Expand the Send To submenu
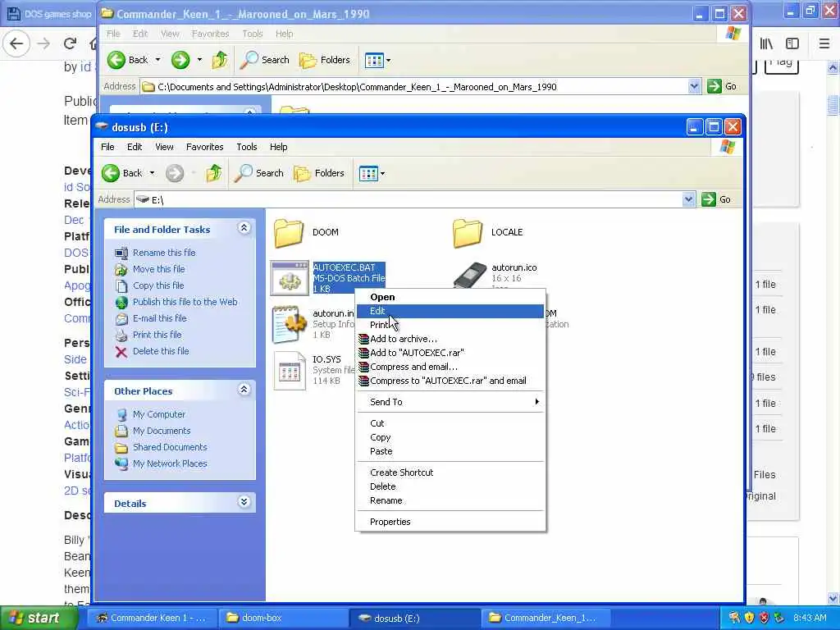The width and height of the screenshot is (840, 630). (450, 402)
